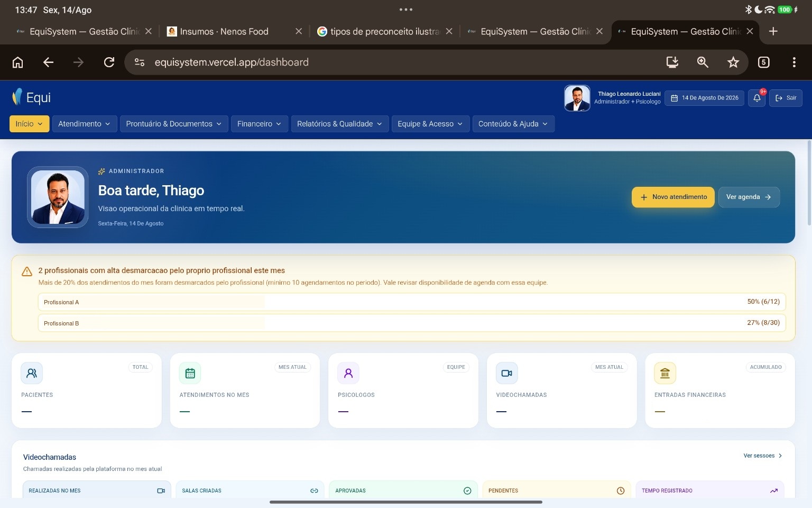The width and height of the screenshot is (812, 508).
Task: Click the Novo atendimento button
Action: (x=673, y=197)
